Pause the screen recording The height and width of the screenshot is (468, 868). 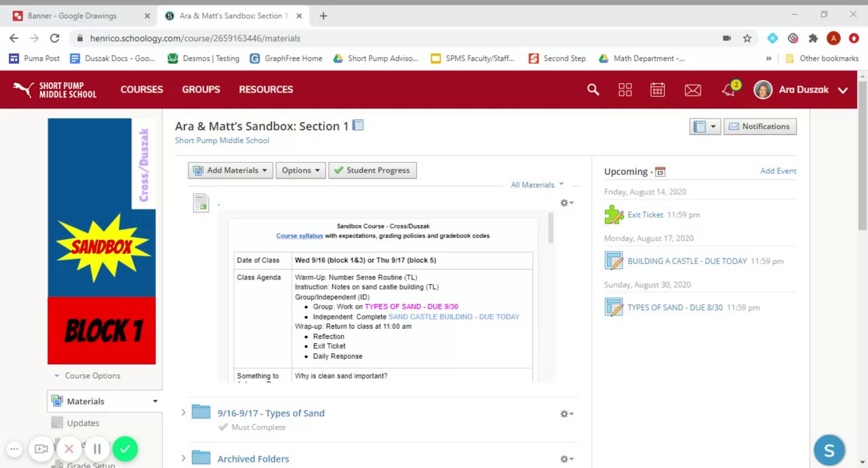tap(97, 448)
